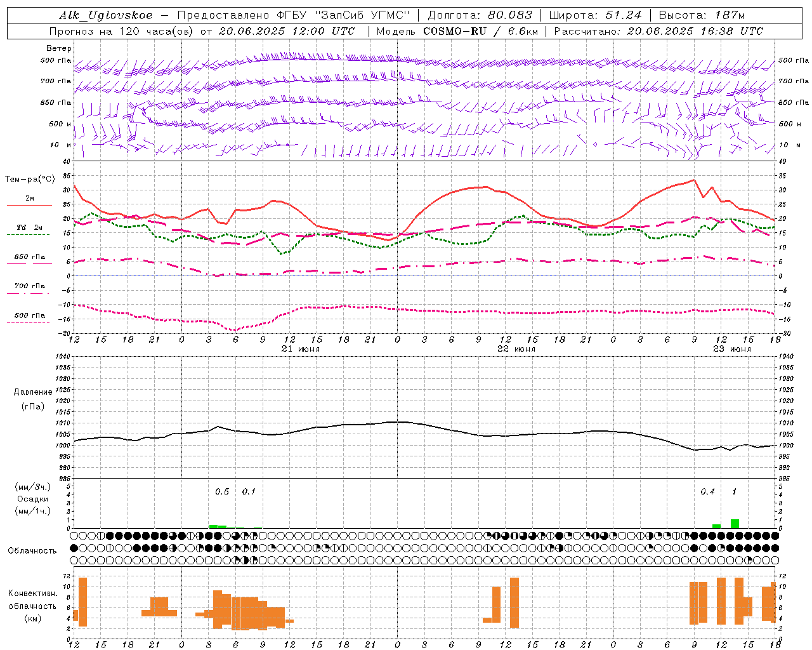
Task: Select 850 гПа in the temperature legend
Action: (29, 257)
